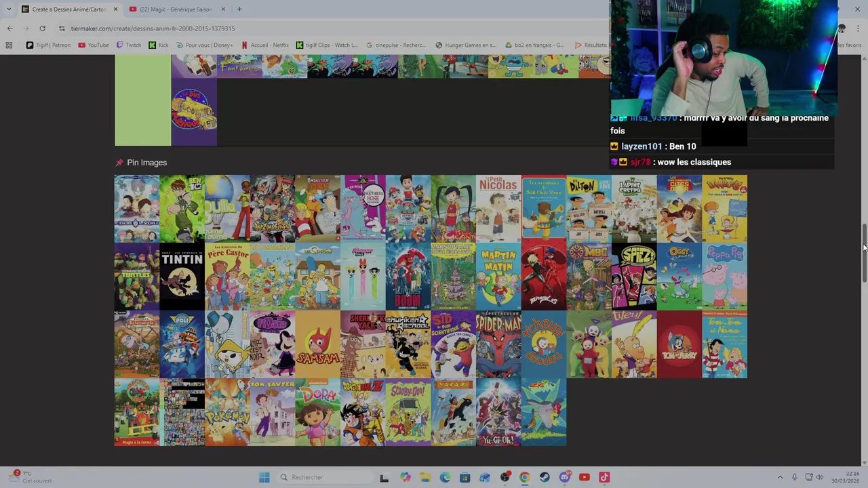Reload the TierMaker page

pos(42,28)
